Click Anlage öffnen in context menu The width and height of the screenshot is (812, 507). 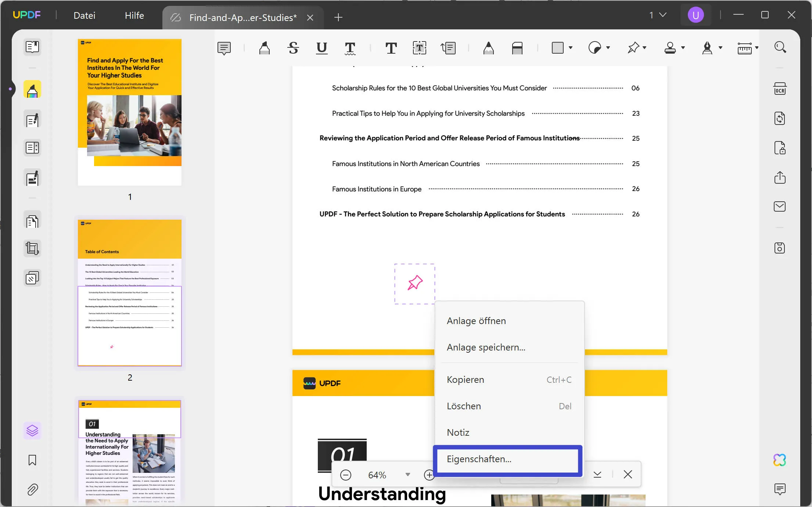pos(476,321)
